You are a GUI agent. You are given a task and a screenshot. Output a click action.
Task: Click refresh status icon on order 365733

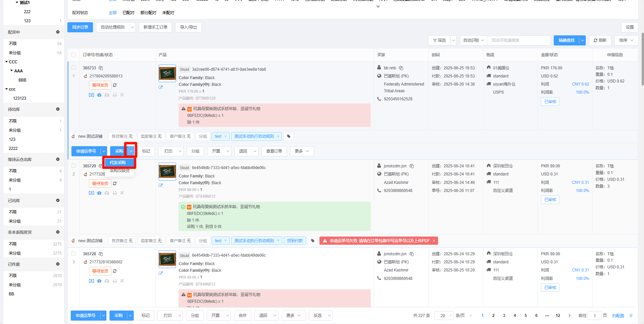[x=115, y=85]
